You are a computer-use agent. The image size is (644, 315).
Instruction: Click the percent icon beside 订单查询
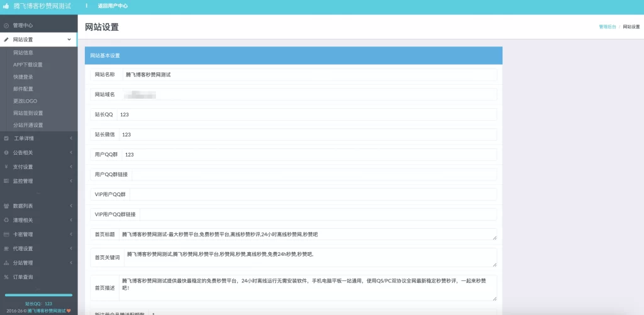click(6, 277)
